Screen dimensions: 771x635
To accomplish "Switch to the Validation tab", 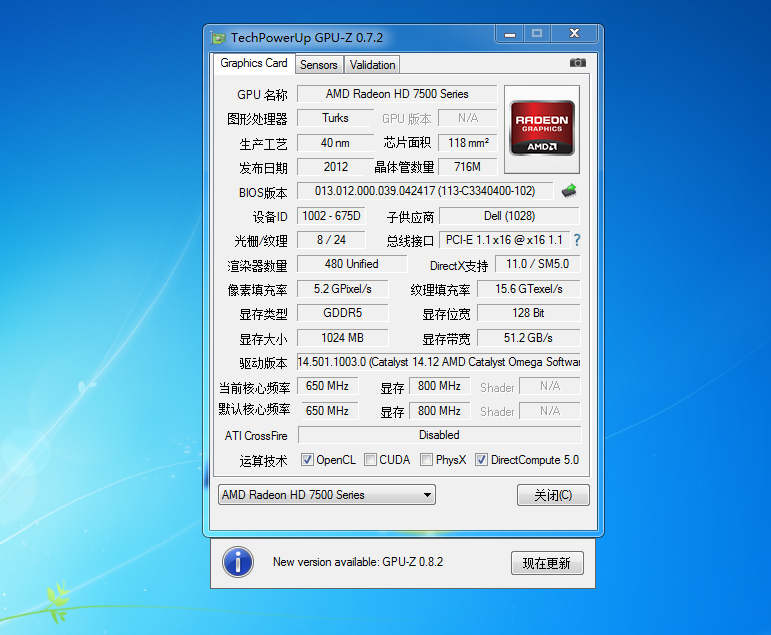I will (373, 65).
